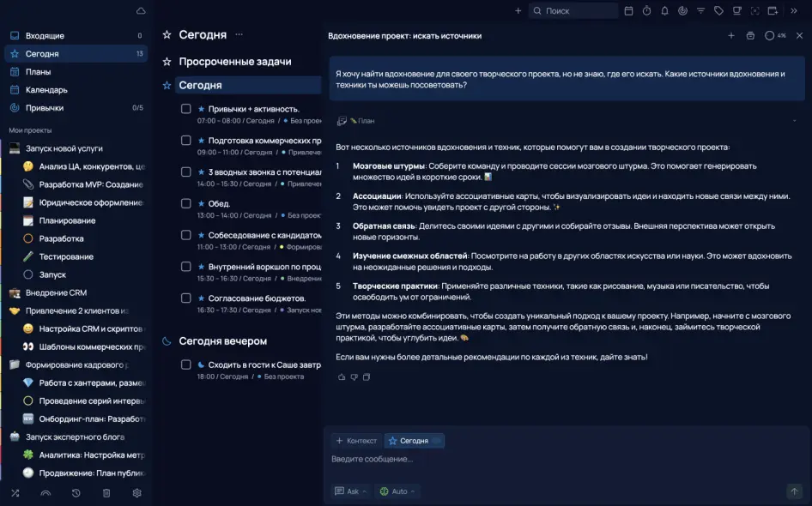Expand the hidden toolbar items chevron
The height and width of the screenshot is (506, 812).
point(794,11)
